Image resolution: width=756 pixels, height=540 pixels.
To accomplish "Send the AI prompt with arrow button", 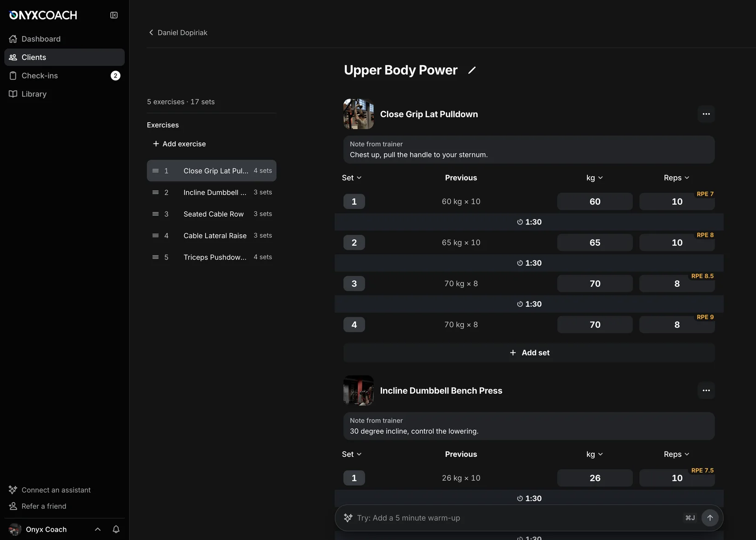I will [710, 518].
